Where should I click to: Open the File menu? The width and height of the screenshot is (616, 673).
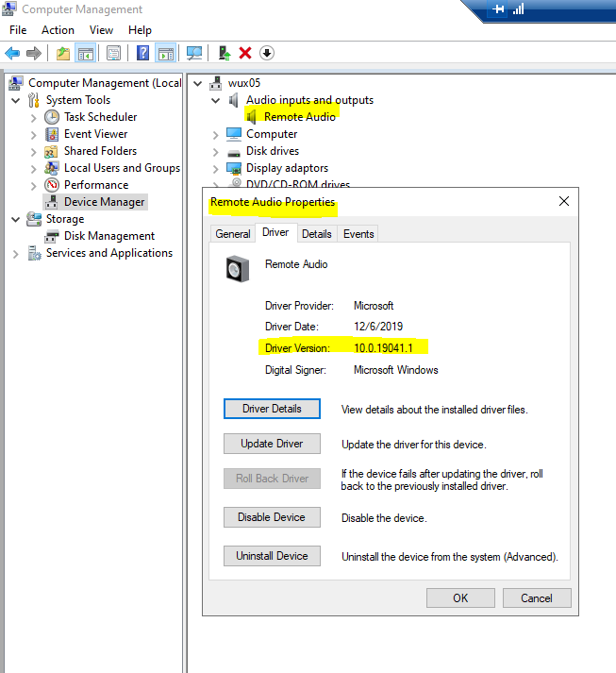(x=18, y=30)
